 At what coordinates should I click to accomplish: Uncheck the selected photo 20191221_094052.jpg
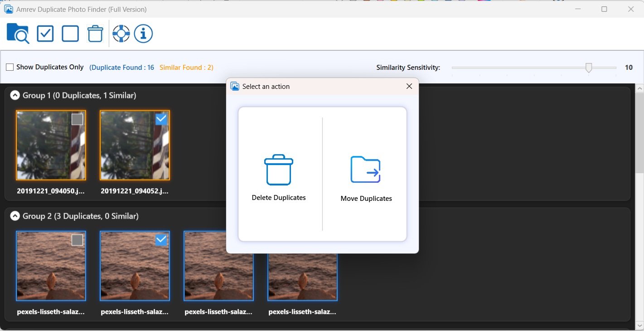click(161, 119)
